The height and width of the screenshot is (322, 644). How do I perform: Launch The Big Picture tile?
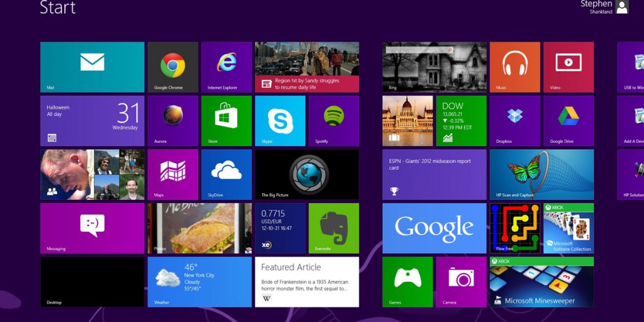point(307,175)
